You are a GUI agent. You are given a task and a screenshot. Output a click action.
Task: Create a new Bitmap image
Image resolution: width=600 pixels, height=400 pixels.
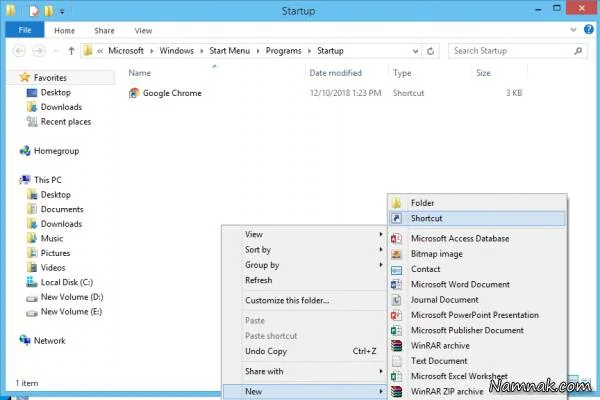click(477, 254)
